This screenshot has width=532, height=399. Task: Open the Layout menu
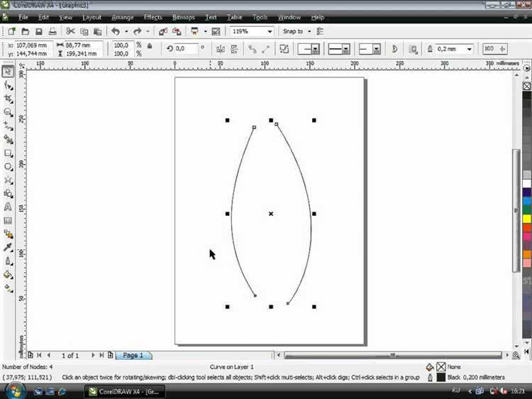[x=92, y=17]
